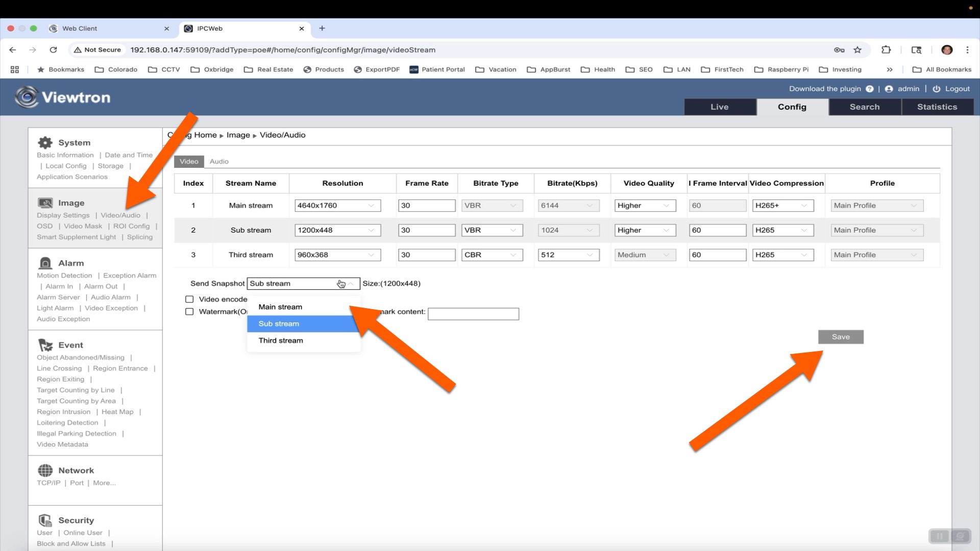Viewport: 980px width, 551px height.
Task: Open the Splicing image link
Action: [x=140, y=237]
